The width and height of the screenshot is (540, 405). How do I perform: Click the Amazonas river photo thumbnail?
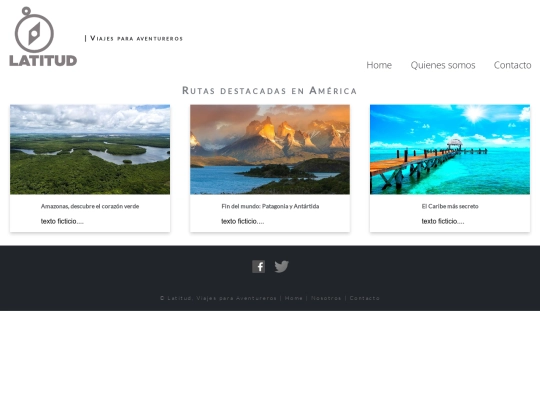(x=90, y=149)
